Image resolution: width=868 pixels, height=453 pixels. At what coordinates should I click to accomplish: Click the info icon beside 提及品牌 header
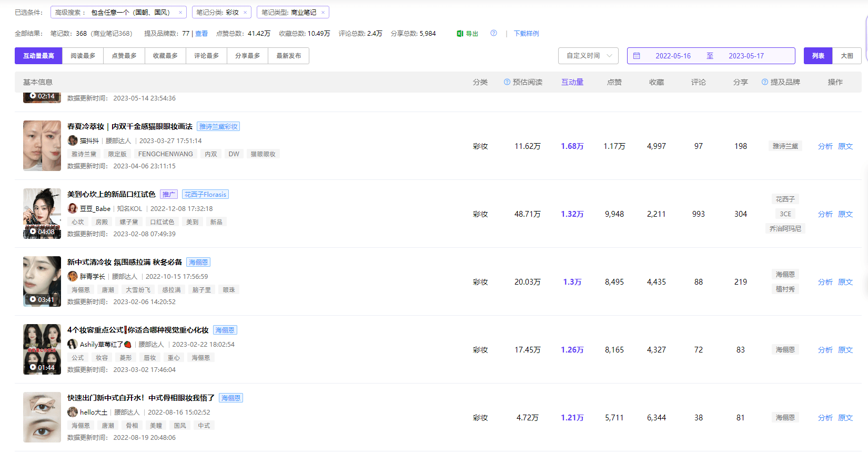(x=765, y=82)
